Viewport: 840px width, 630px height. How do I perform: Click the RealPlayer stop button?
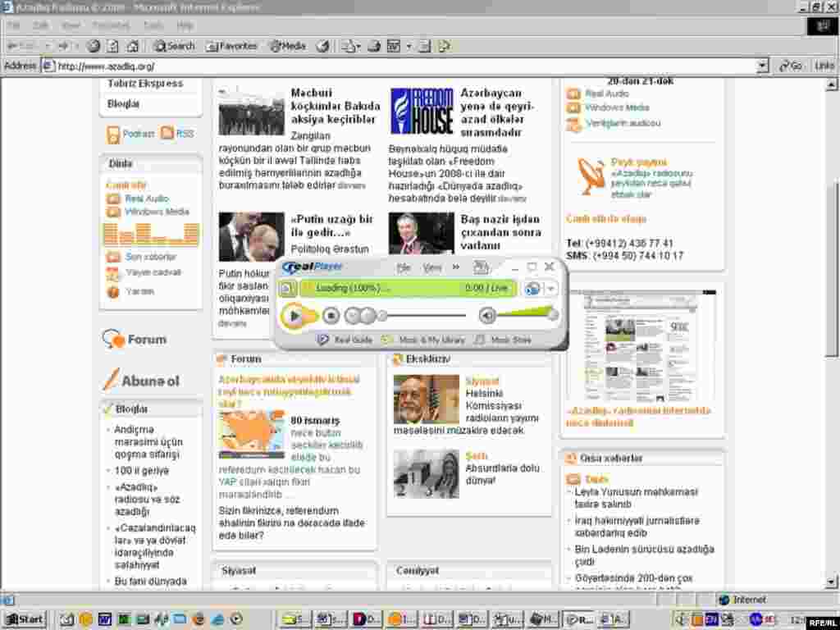click(x=331, y=315)
